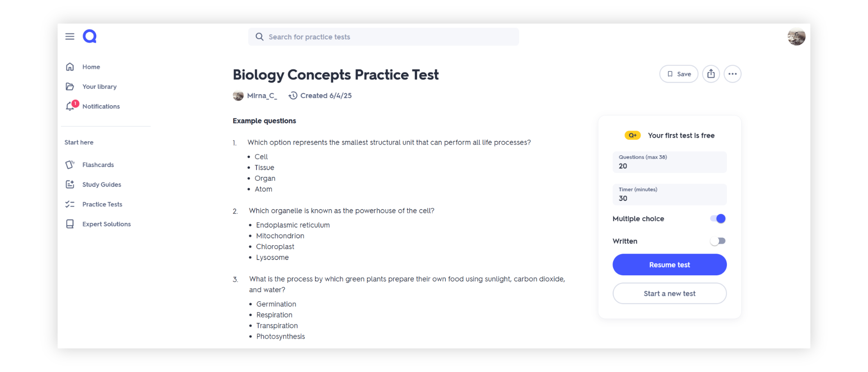This screenshot has width=868, height=372.
Task: Disable the Multiple choice question type
Action: tap(718, 218)
